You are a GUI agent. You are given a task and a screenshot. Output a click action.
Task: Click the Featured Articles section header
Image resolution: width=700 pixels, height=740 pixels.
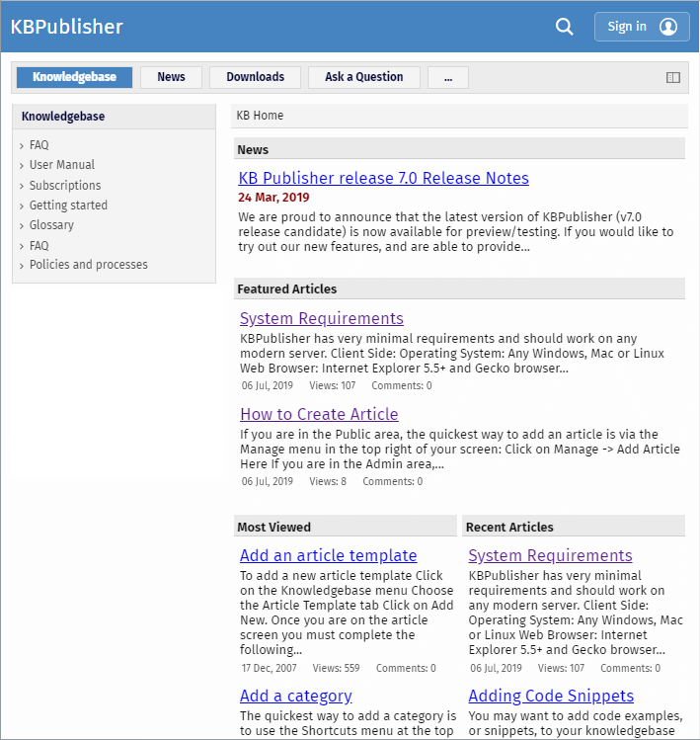click(459, 288)
